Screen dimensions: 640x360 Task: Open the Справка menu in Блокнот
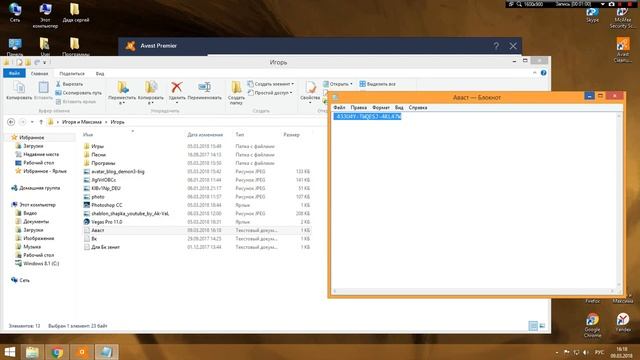[x=418, y=107]
